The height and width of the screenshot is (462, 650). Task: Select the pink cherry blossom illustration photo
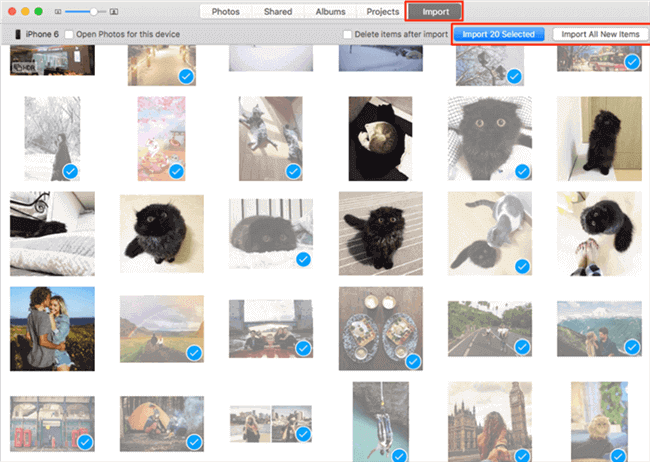point(162,139)
